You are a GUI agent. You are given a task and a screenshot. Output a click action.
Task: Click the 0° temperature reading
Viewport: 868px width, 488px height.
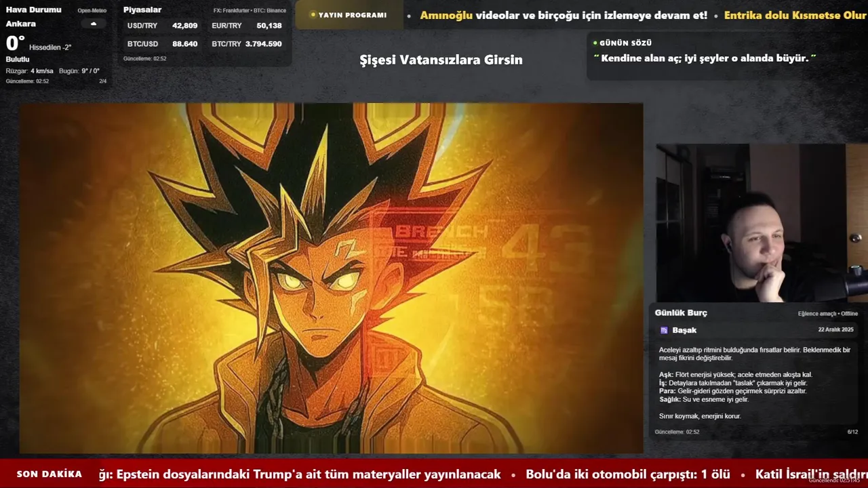[15, 43]
